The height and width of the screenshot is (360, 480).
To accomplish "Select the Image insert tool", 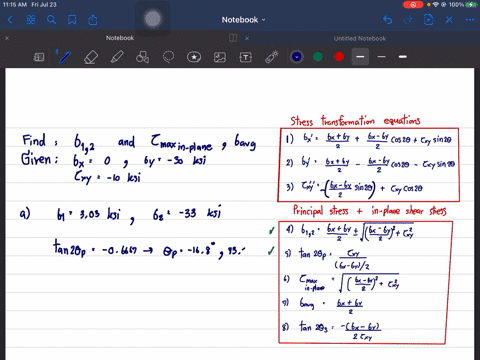I will click(220, 57).
